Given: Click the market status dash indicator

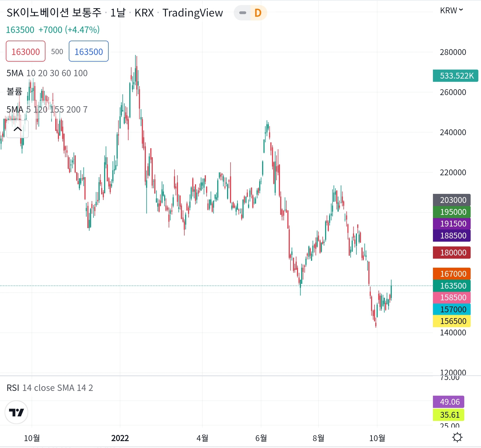Looking at the screenshot, I should [x=242, y=13].
